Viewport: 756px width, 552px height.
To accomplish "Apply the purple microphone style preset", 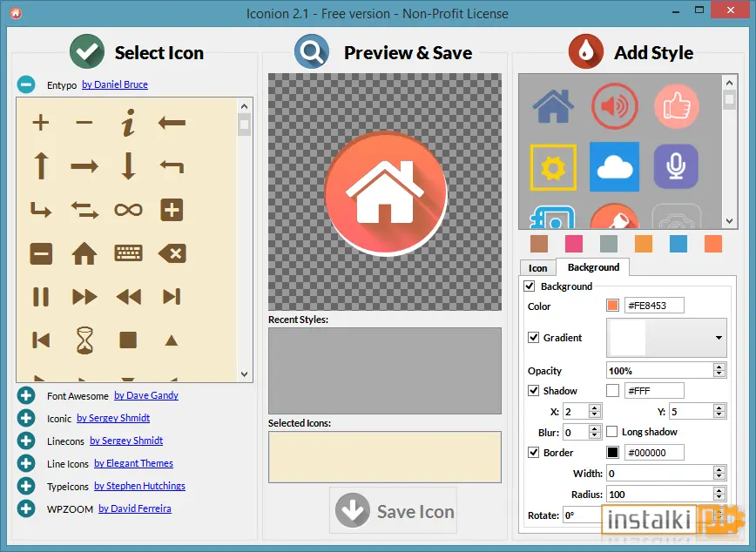I will (676, 167).
